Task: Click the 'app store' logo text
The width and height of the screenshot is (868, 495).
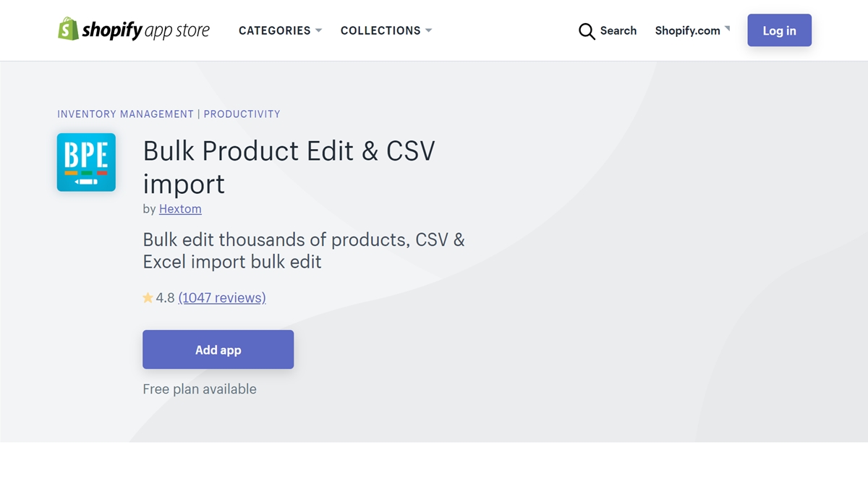Action: coord(177,30)
